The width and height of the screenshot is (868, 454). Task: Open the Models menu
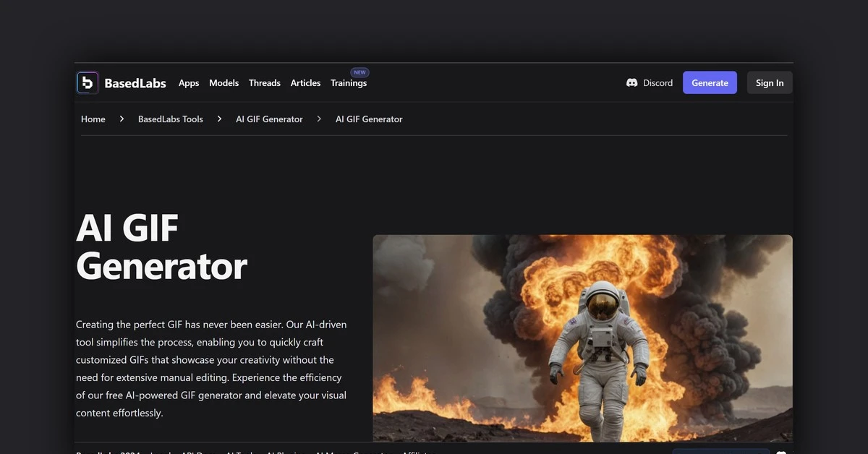click(x=224, y=82)
